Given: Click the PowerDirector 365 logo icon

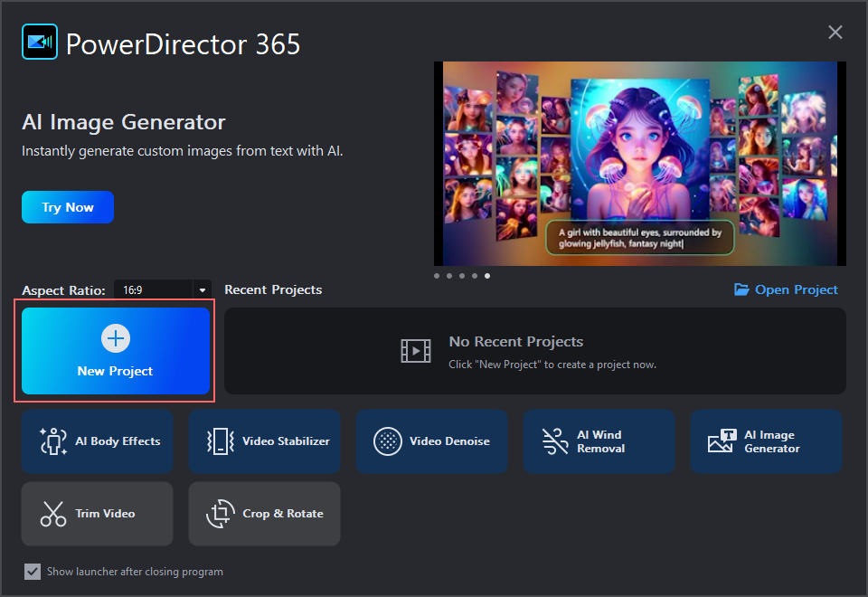Looking at the screenshot, I should click(x=40, y=42).
